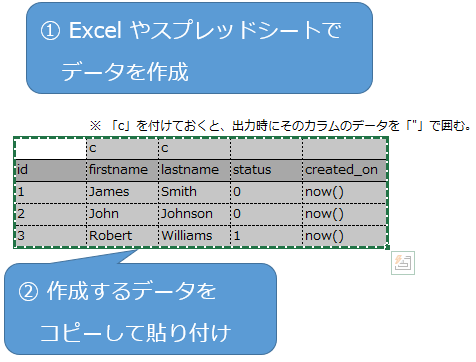Click the status 0 cell in John row

tap(266, 214)
